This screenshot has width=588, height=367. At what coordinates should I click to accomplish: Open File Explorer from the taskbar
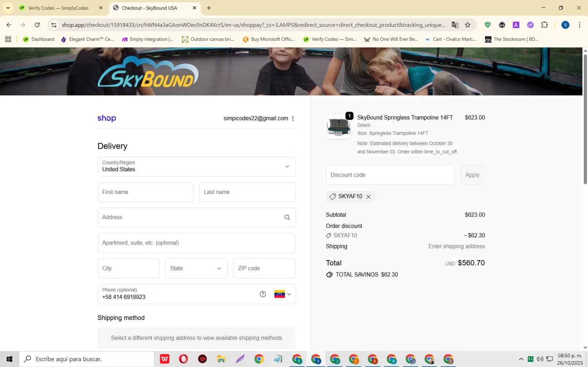coord(221,359)
